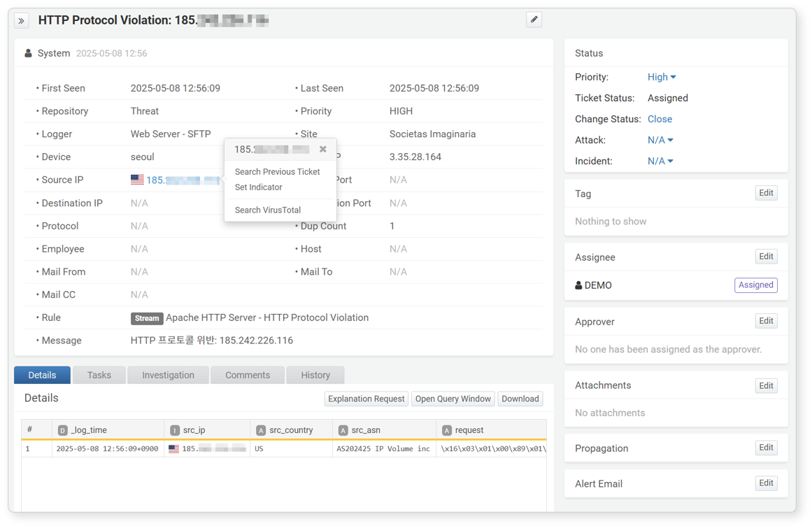Click the request column type icon

[x=446, y=430]
